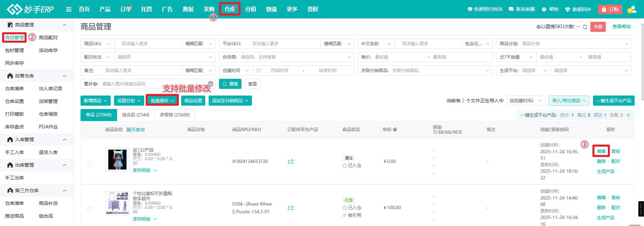
Task: Click the hamburger menu icon beside logo
Action: 69,9
